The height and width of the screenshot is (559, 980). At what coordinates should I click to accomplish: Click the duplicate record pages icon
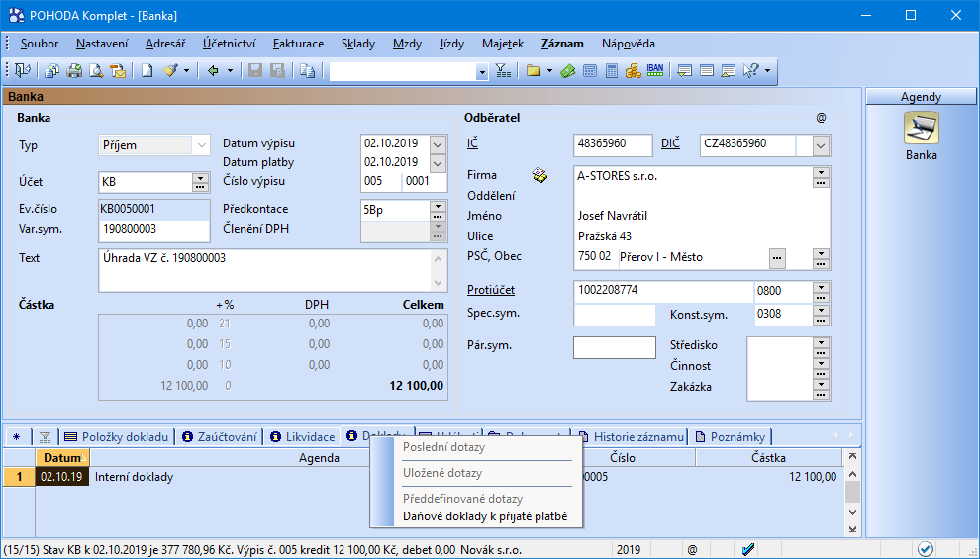pyautogui.click(x=307, y=70)
